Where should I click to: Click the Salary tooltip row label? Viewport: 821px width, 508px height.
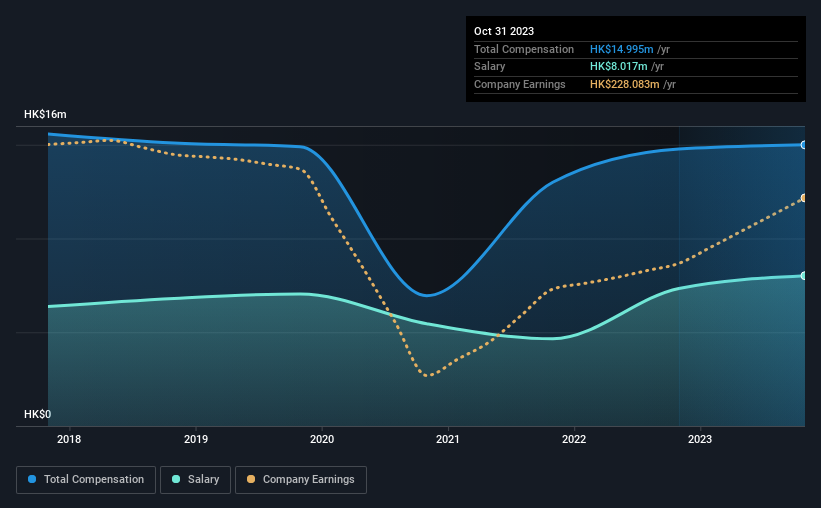(x=490, y=67)
